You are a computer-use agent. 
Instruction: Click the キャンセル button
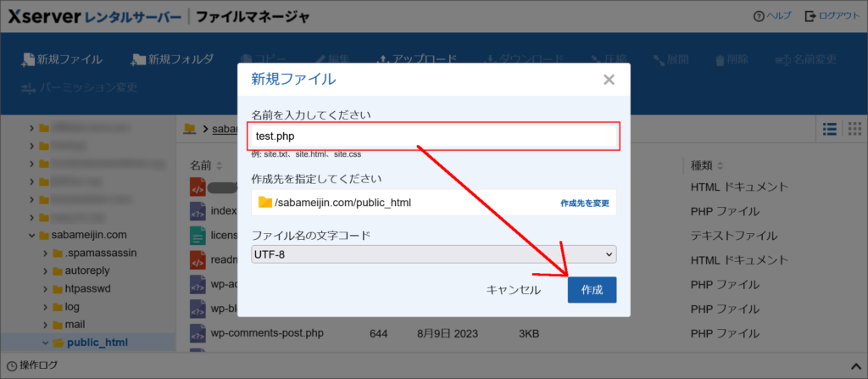click(x=513, y=290)
